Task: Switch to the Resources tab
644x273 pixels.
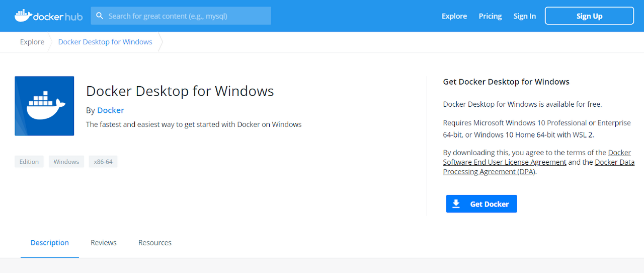Action: point(155,243)
